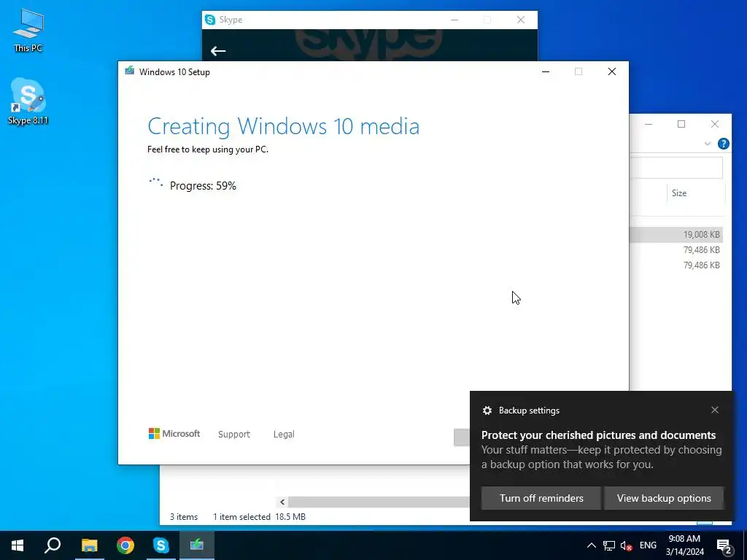Click the '3 items' status bar text

[x=184, y=517]
